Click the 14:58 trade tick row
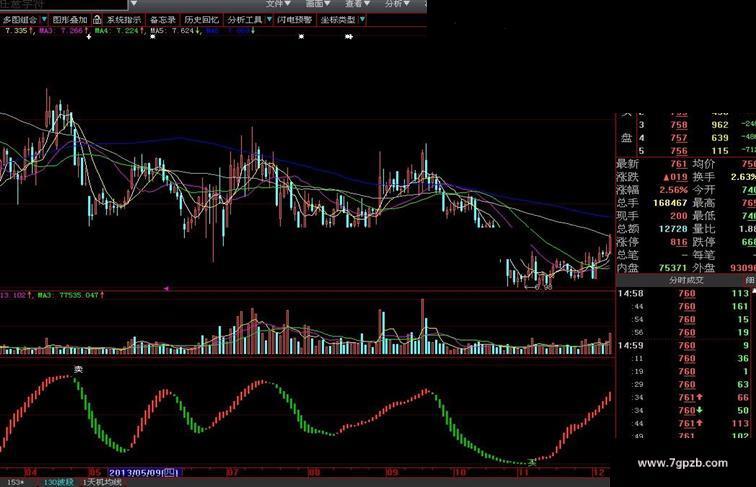 (x=685, y=294)
